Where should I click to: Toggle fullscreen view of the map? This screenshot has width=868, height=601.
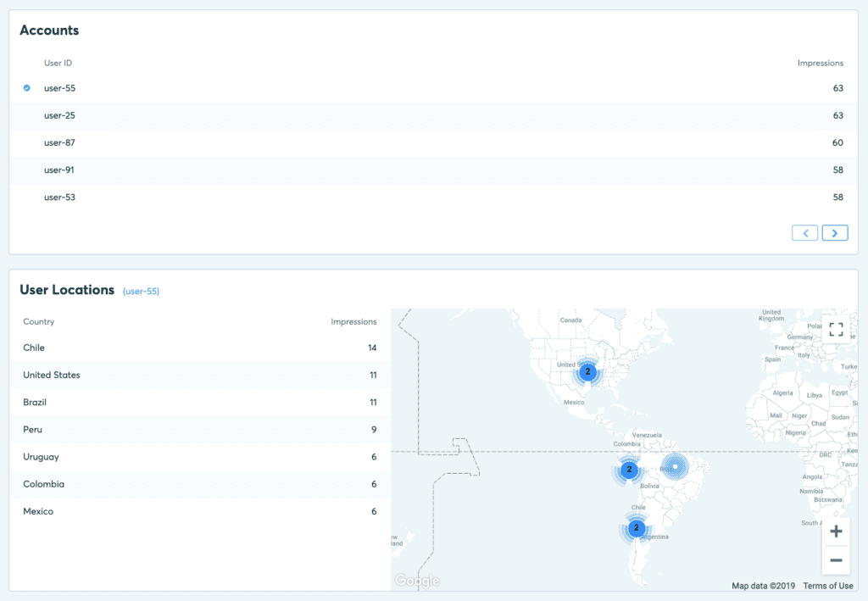point(836,329)
